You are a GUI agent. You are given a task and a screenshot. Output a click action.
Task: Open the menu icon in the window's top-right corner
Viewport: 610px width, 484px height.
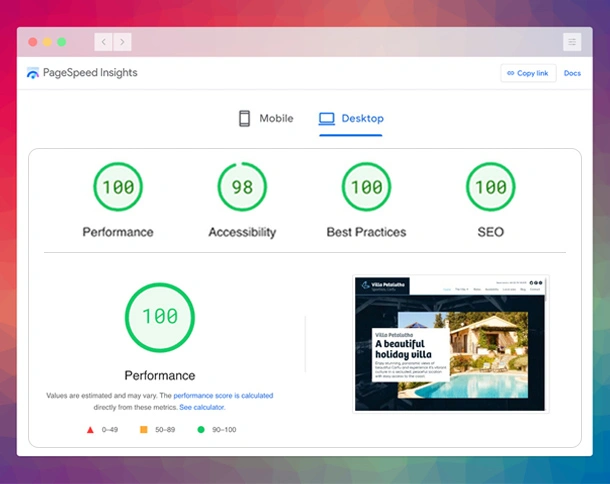(571, 42)
